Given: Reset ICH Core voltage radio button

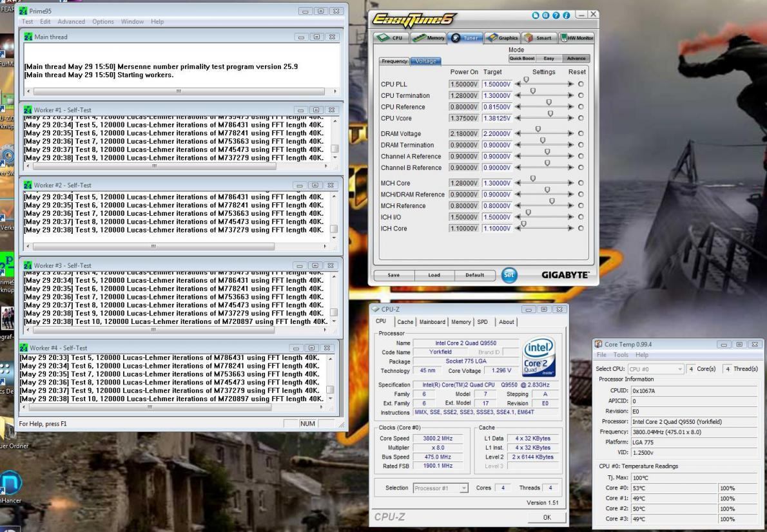Looking at the screenshot, I should point(581,229).
